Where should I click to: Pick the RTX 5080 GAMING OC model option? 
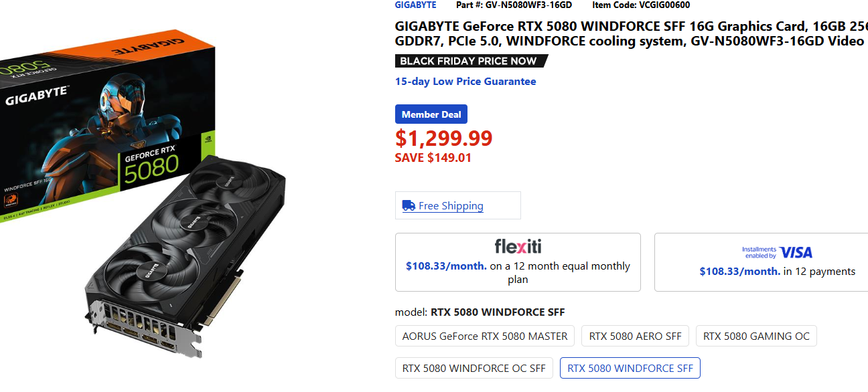(756, 336)
